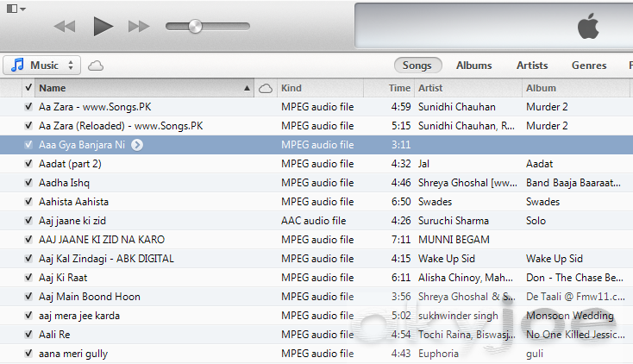Uncheck the Aahista Aahista checkbox

pos(28,202)
